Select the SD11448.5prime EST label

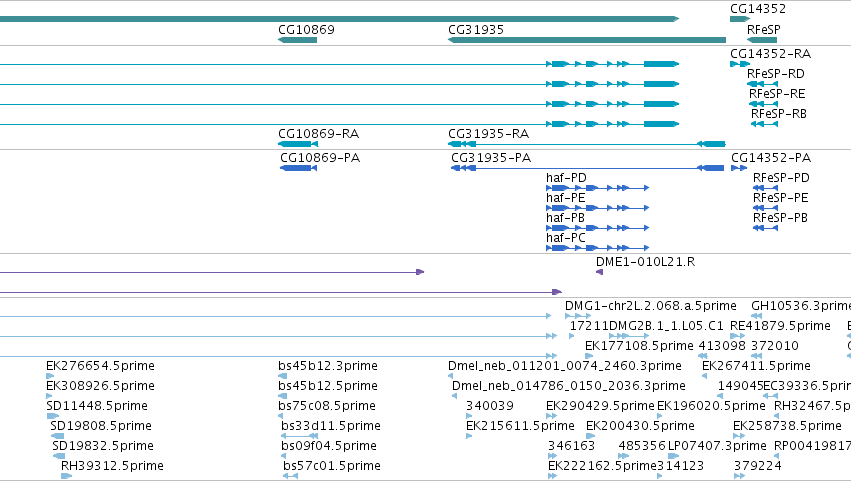97,406
